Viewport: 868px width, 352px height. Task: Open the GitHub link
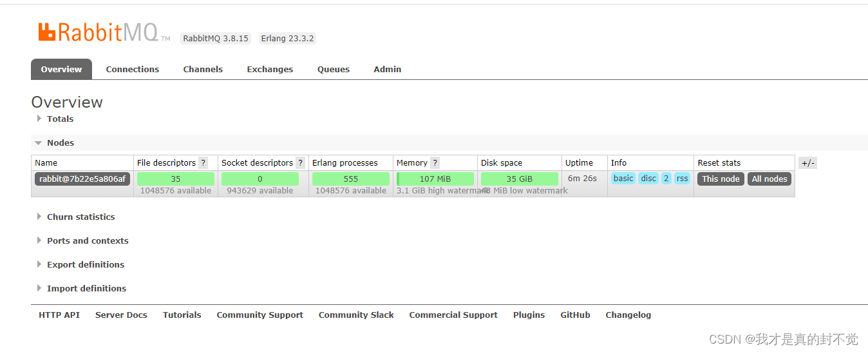[x=575, y=315]
